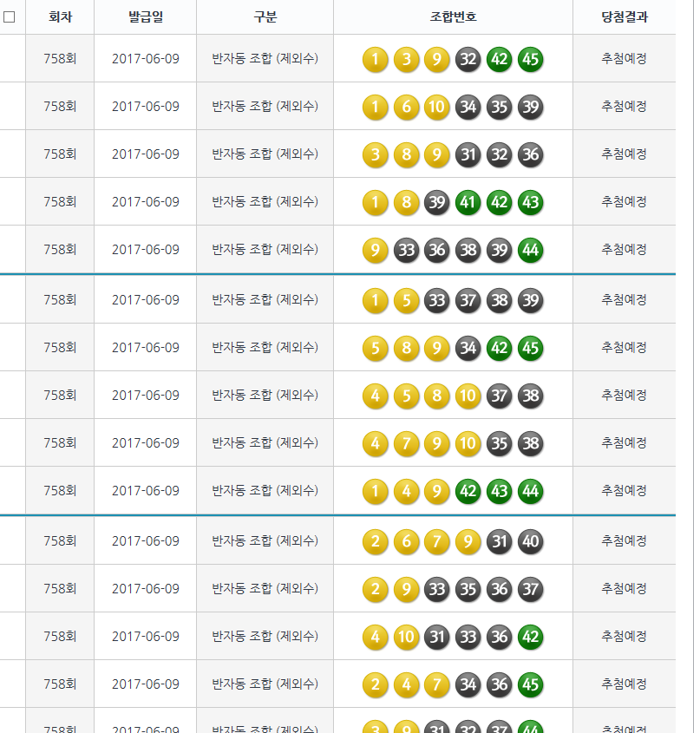
Task: Click the 회차 column header
Action: 60,16
